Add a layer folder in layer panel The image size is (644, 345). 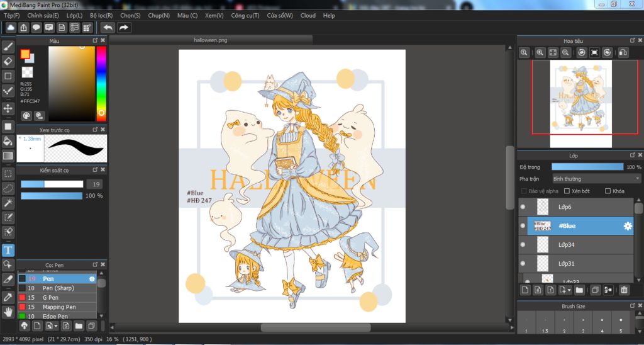pyautogui.click(x=579, y=290)
